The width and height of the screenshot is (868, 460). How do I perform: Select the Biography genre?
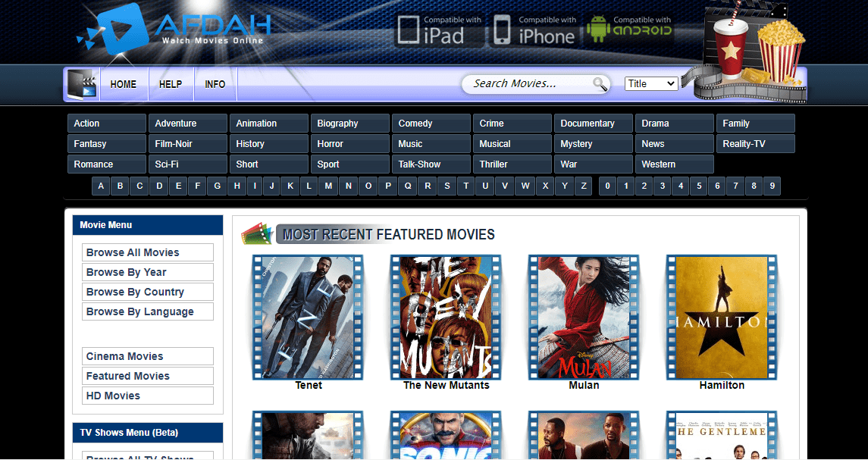click(350, 124)
